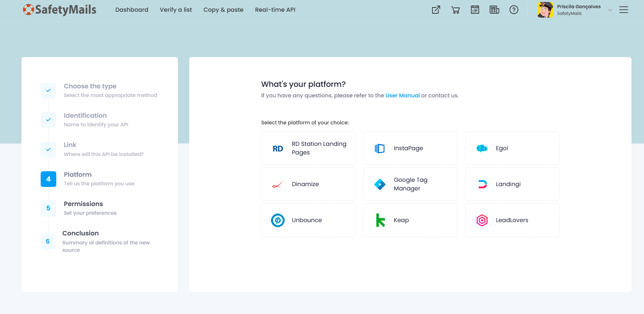Choose the Google Tag Manager label
644x314 pixels.
click(411, 184)
